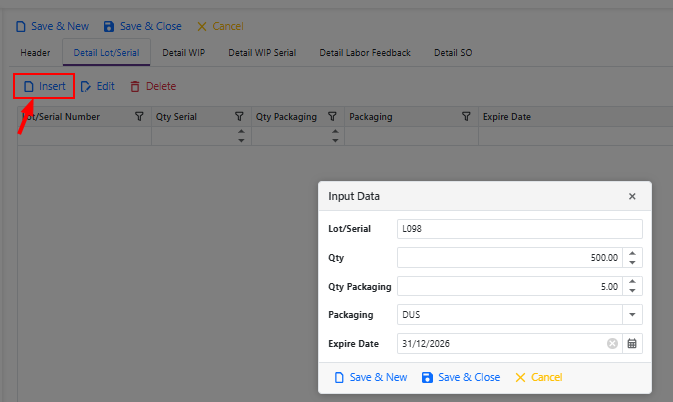Click Packaging filter row input in grid
The image size is (673, 402).
click(411, 136)
